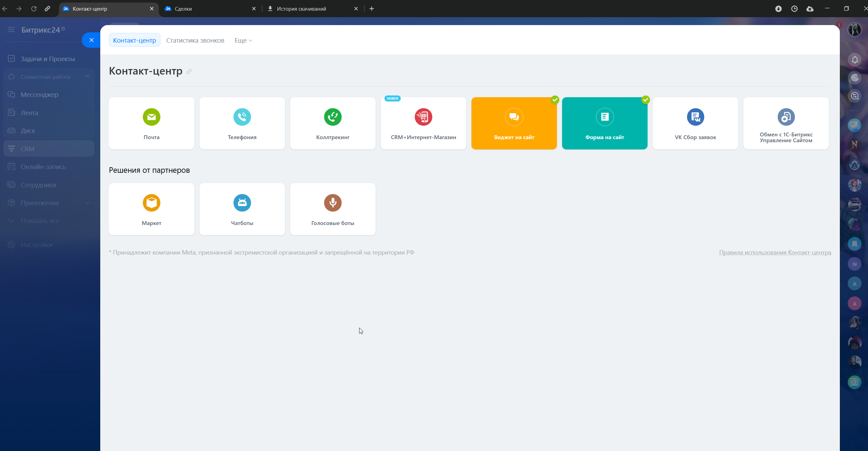Open the N letter contact avatar

pos(855,264)
